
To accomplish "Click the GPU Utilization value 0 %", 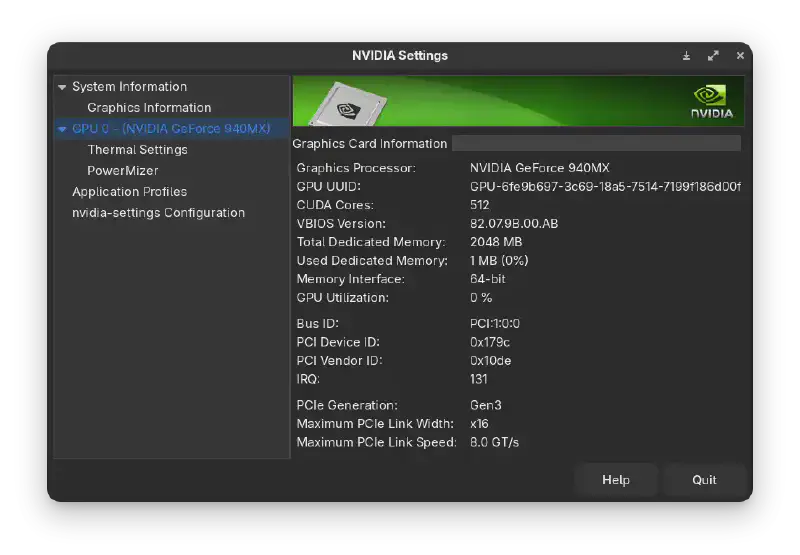I will coord(481,297).
